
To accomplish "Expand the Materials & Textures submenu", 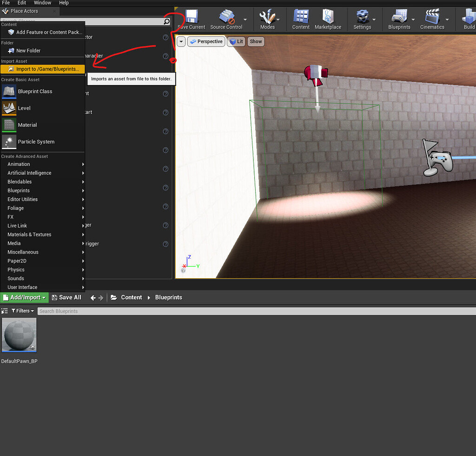I will point(42,235).
